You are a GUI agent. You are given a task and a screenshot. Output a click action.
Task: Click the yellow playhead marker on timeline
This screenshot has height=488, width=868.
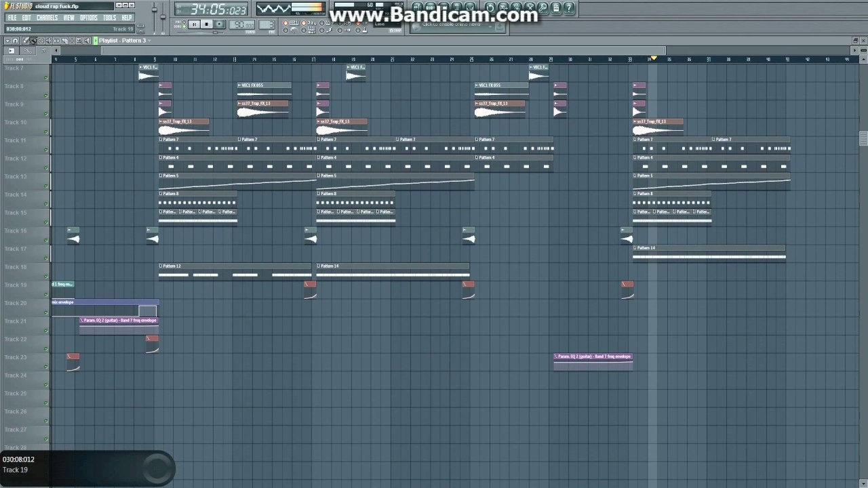(x=654, y=59)
